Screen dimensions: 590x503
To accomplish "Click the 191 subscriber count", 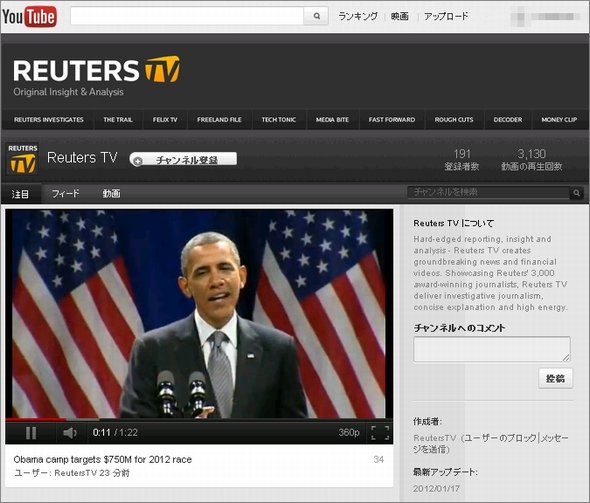I will click(462, 154).
